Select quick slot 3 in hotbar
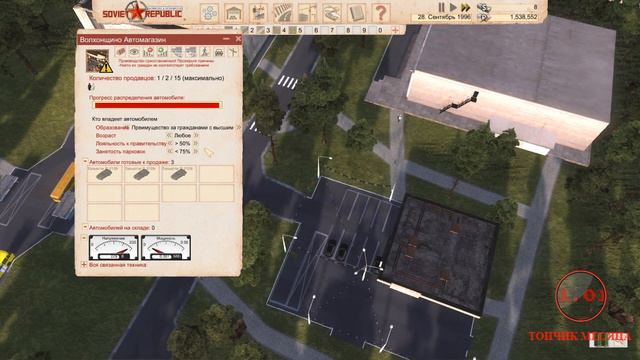Screen dimensions: 640x360 click(x=264, y=30)
